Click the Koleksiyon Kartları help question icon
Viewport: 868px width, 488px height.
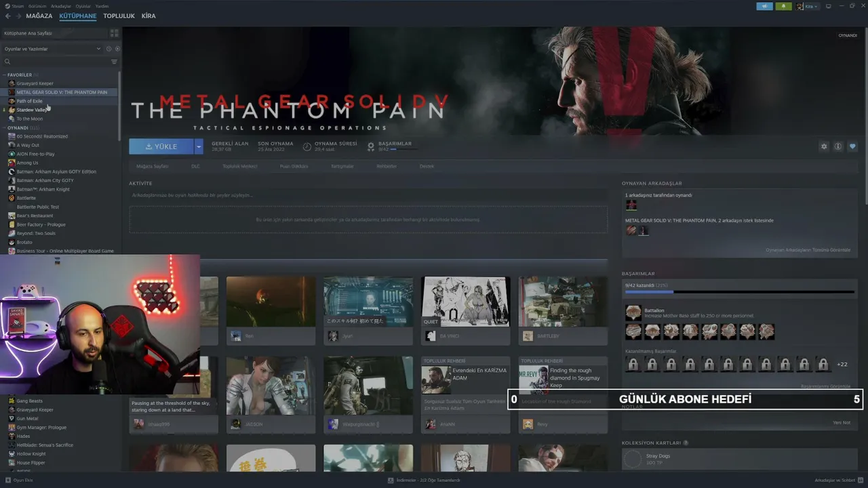pyautogui.click(x=686, y=443)
